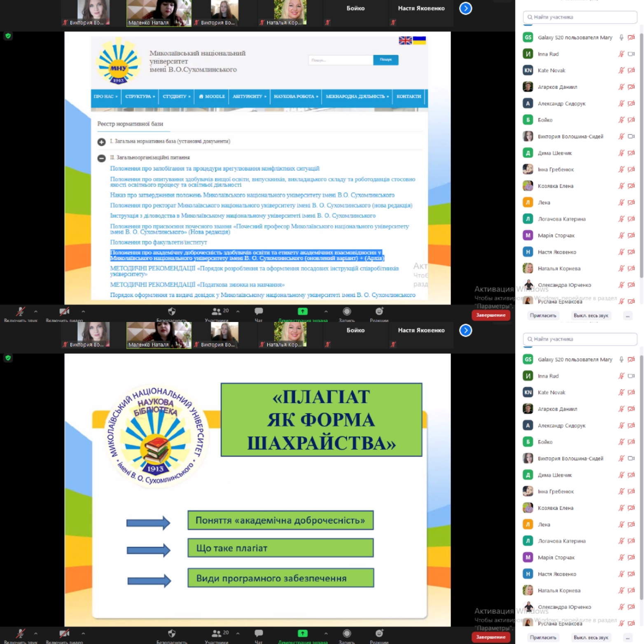Open Chat in toolbar below the university website
The height and width of the screenshot is (644, 644).
point(259,312)
